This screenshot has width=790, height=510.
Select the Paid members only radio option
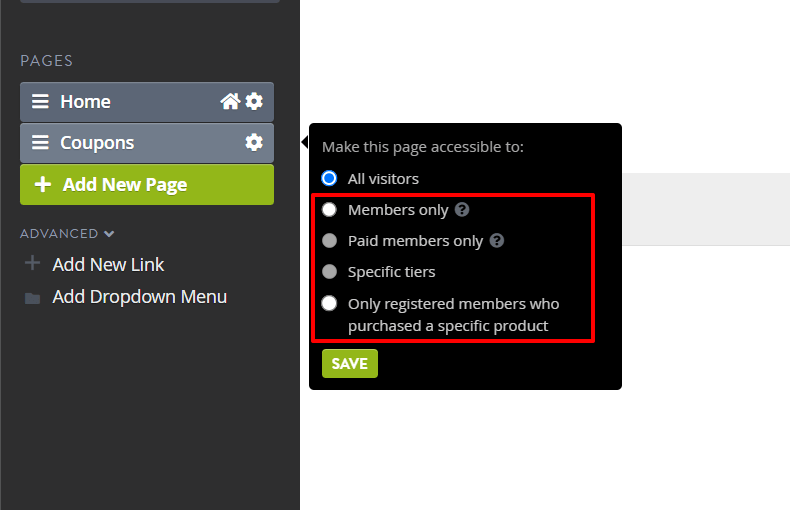tap(330, 240)
